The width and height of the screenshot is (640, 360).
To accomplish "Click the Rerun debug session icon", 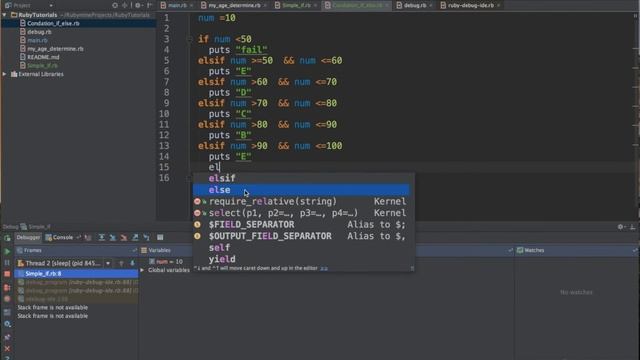I will coord(7,238).
